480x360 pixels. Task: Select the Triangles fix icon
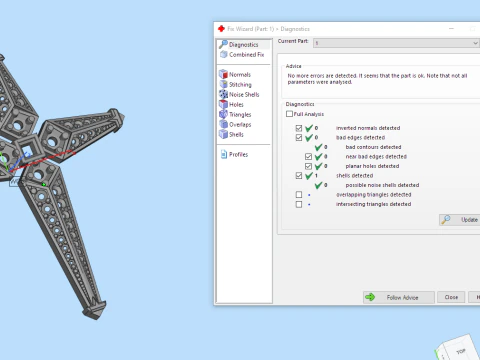(223, 114)
